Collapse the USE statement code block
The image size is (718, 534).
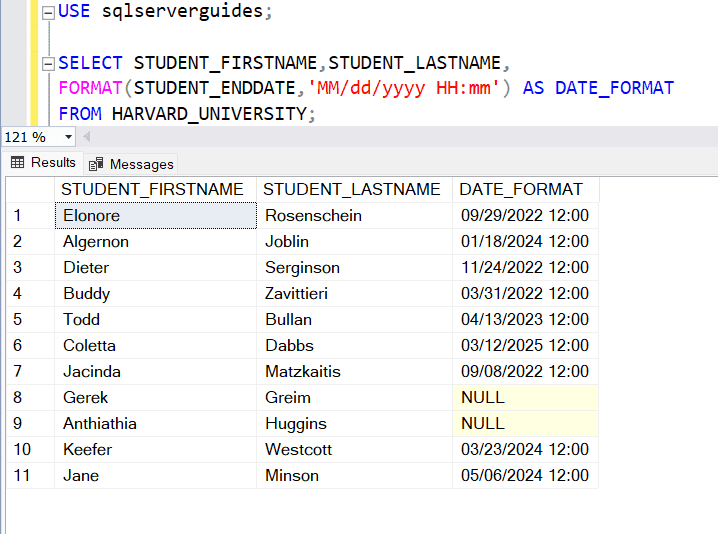(x=48, y=12)
